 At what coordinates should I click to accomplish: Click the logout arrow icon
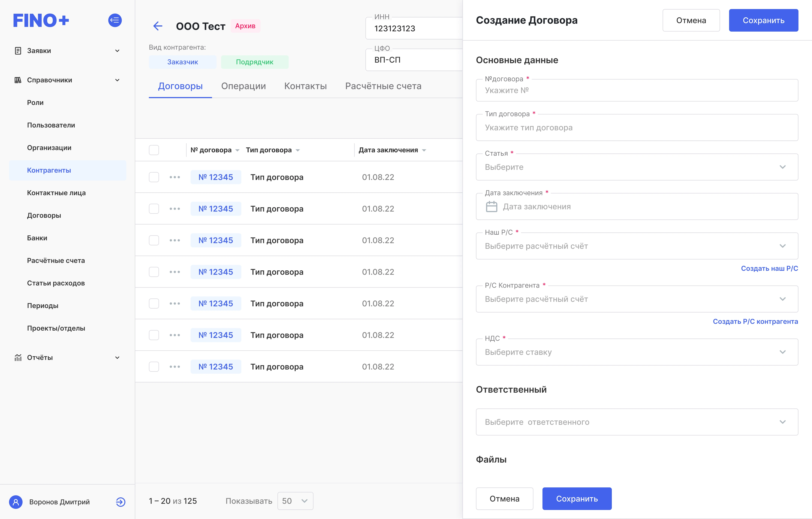120,502
